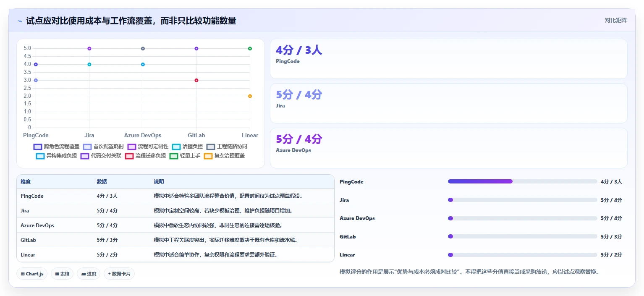Image resolution: width=644 pixels, height=296 pixels.
Task: Click the green Linear point at 5.0
Action: pos(250,49)
